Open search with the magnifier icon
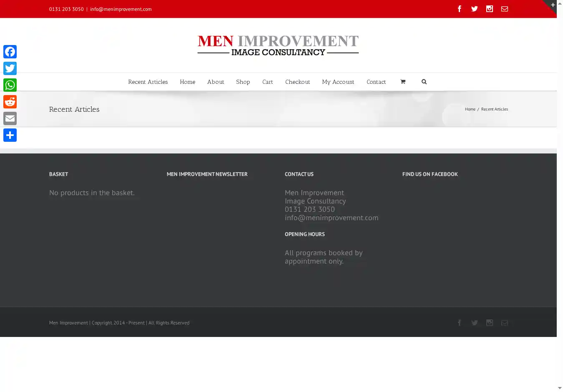Viewport: 563px width, 392px height. [x=424, y=82]
